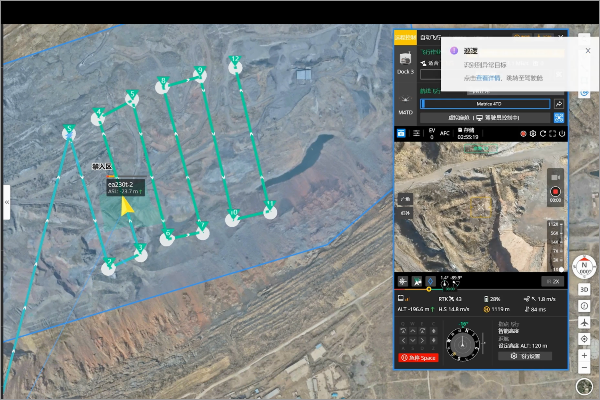The image size is (600, 400).
Task: Open the camera settings list icon
Action: [x=416, y=133]
